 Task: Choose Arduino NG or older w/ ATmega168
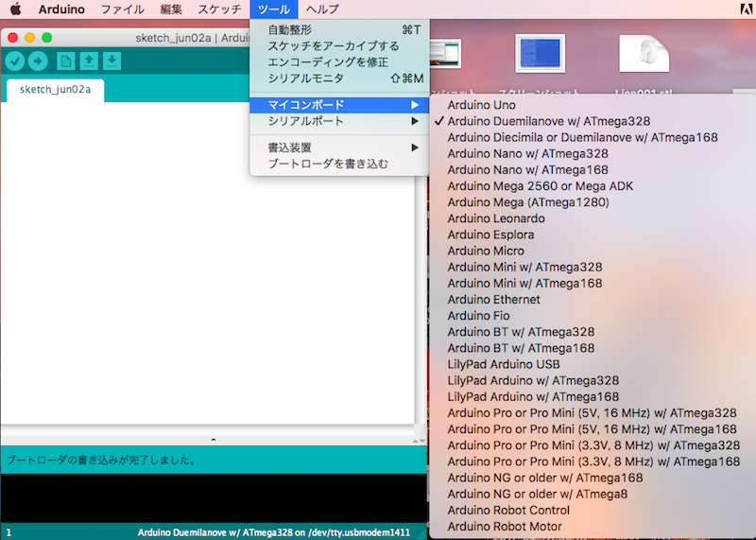(593, 478)
